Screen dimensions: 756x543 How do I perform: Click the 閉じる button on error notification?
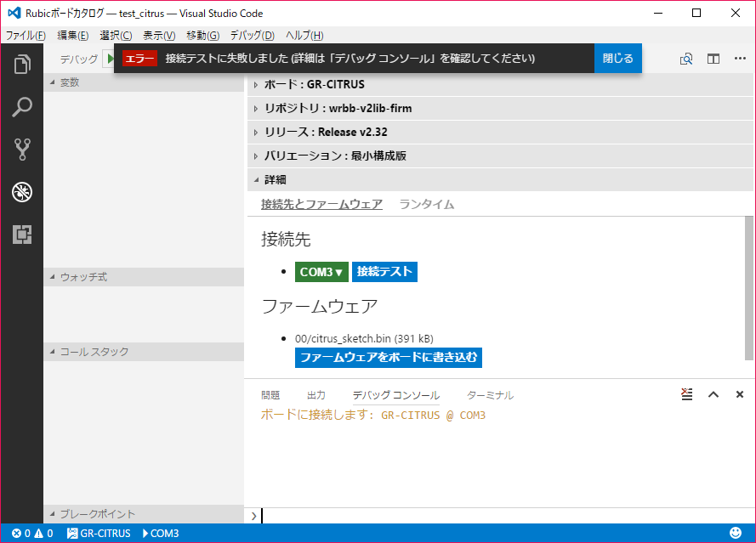tap(617, 59)
